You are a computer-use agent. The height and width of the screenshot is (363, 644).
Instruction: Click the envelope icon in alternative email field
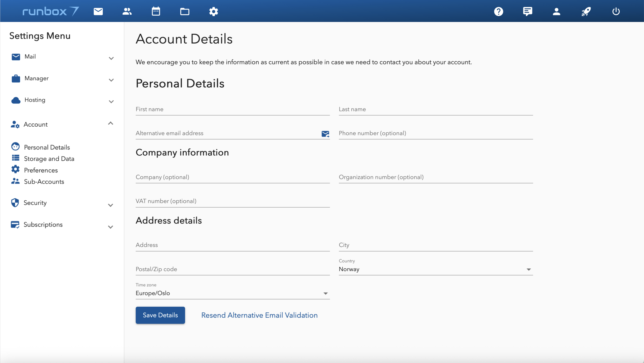325,134
